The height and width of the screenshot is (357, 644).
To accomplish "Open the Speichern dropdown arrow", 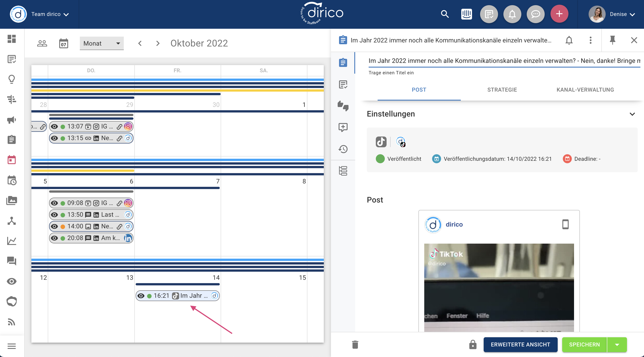I will (617, 344).
